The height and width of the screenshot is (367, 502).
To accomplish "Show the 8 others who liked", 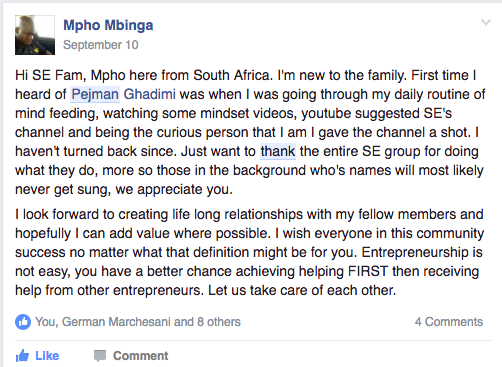I will point(219,322).
